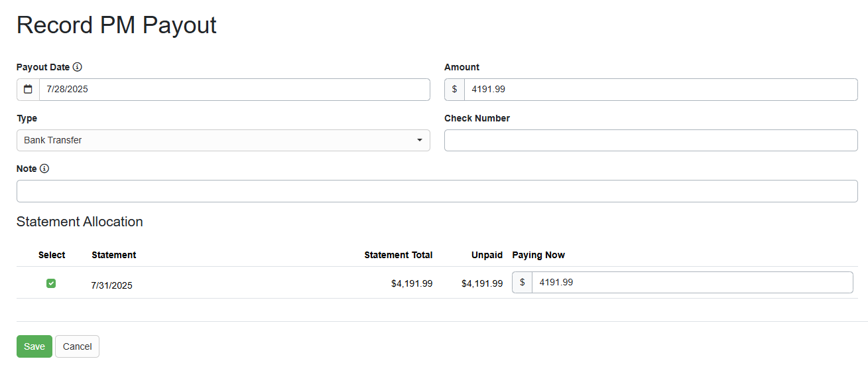Viewport: 868px width, 365px height.
Task: Cancel the payout entry
Action: click(x=77, y=346)
